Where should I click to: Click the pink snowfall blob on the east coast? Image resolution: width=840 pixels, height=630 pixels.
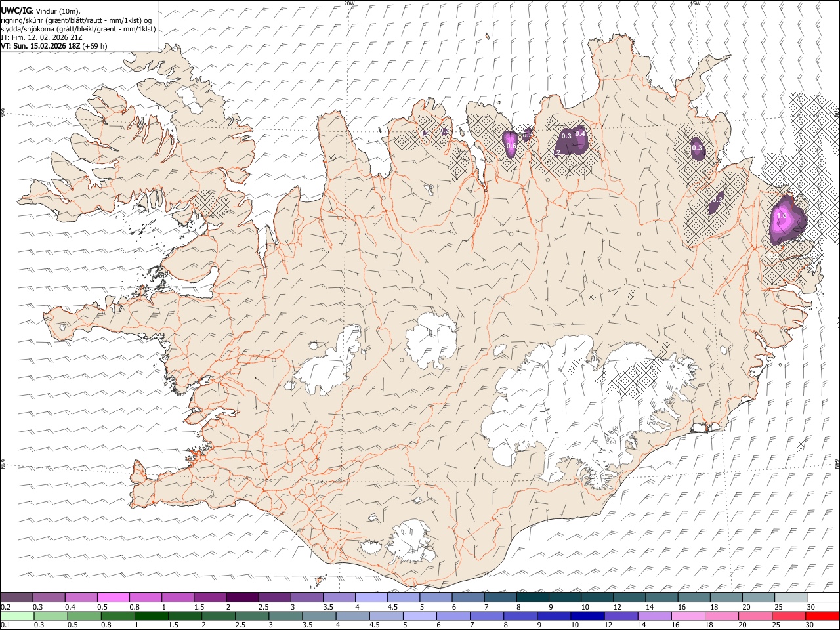[787, 220]
